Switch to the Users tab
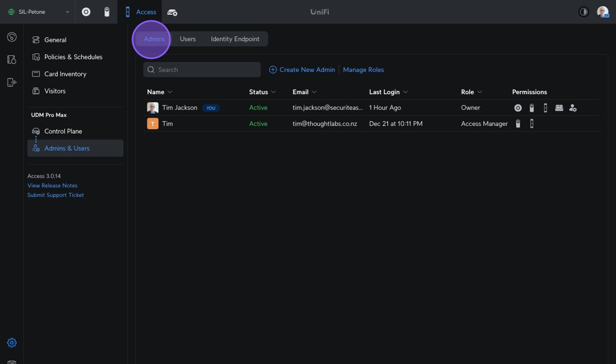 [188, 39]
